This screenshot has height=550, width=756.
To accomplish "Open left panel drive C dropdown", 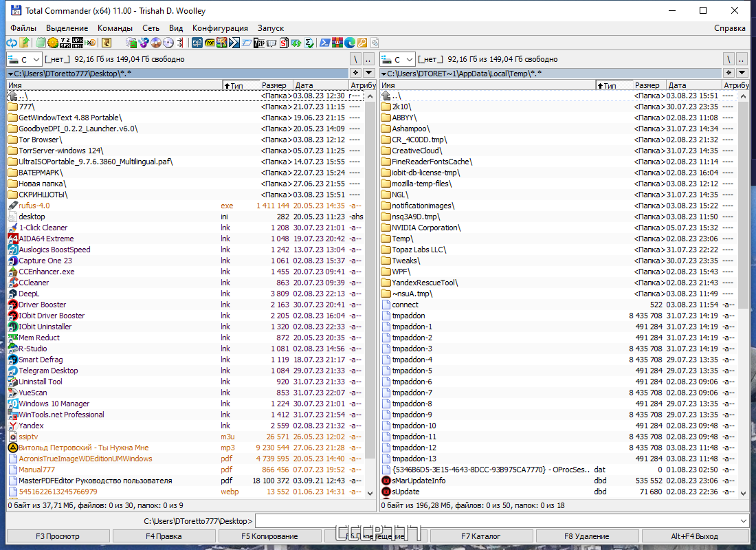I will point(24,59).
